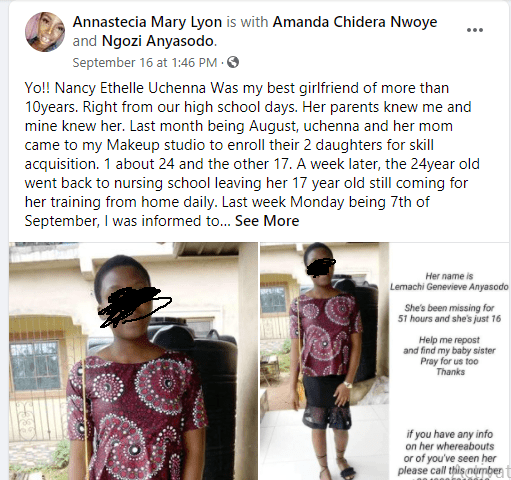This screenshot has width=511, height=480.
Task: Open Annastecia Mary Lyon's profile link
Action: pyautogui.click(x=147, y=22)
